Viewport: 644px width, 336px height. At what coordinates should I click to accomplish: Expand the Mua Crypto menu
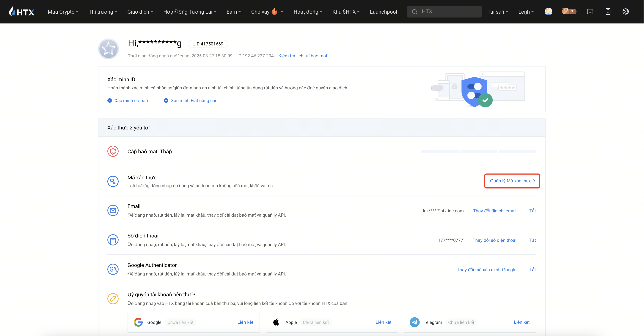[63, 12]
